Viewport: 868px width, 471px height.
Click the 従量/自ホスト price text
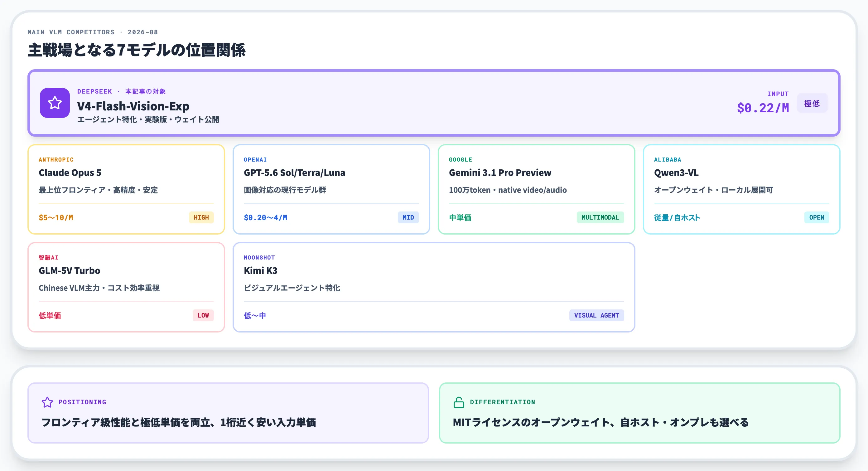pos(677,217)
